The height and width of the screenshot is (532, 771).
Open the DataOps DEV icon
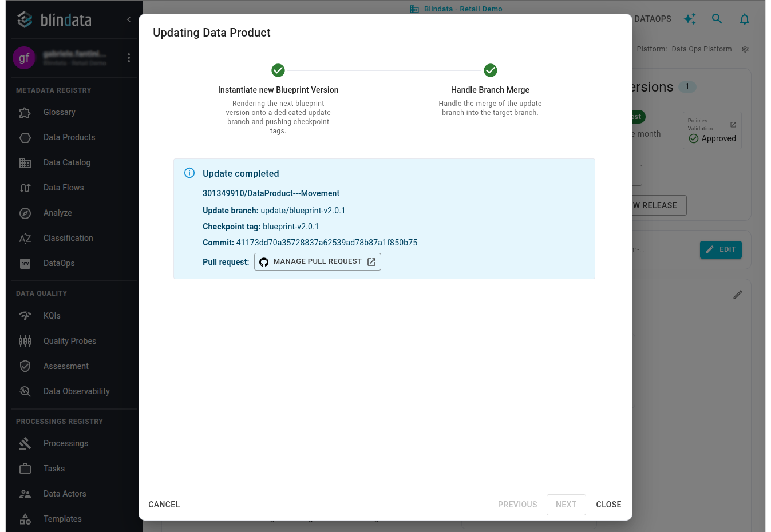(25, 264)
